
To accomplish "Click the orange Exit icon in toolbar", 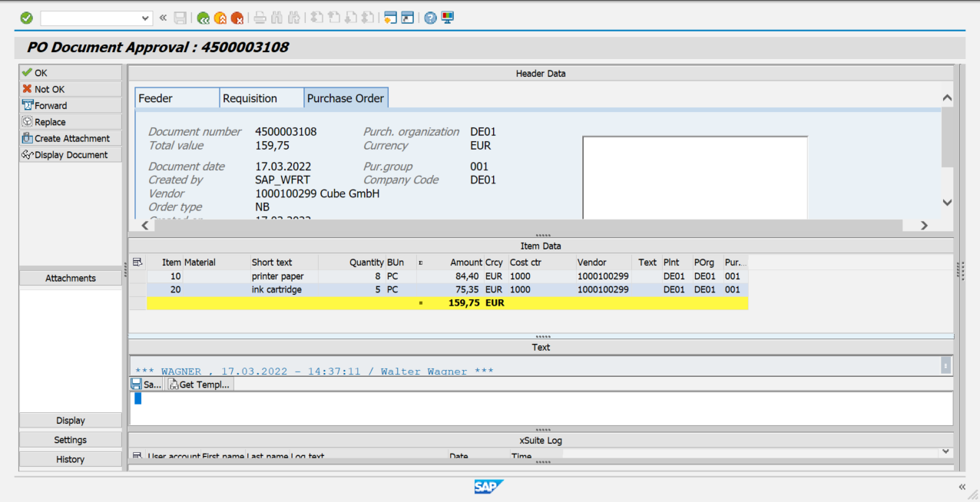I will (220, 18).
